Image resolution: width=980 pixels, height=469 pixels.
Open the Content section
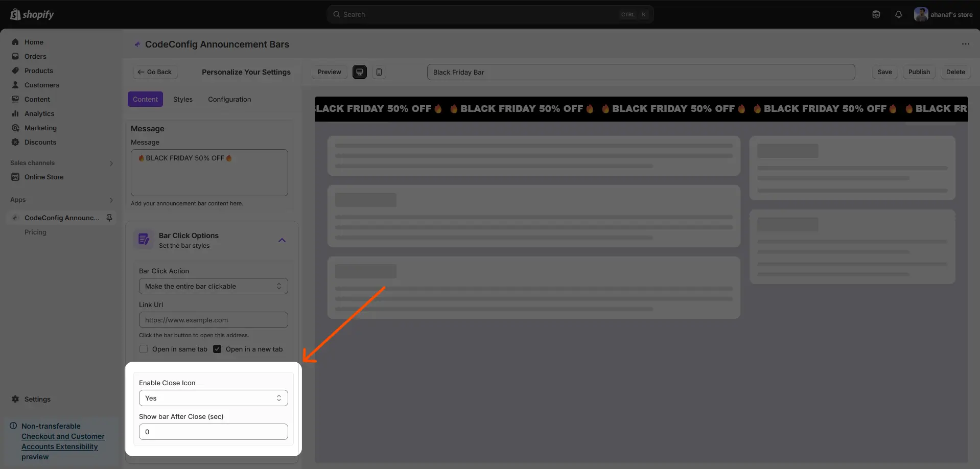(x=37, y=99)
